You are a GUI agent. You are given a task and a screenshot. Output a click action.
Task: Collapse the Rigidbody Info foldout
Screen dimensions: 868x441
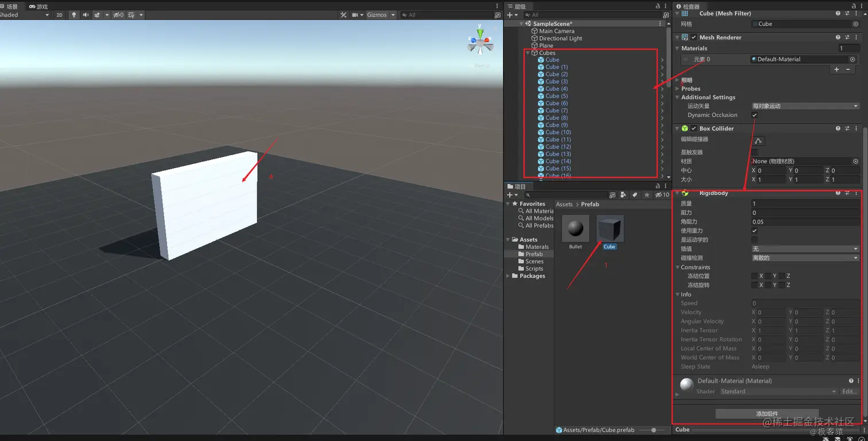(677, 294)
